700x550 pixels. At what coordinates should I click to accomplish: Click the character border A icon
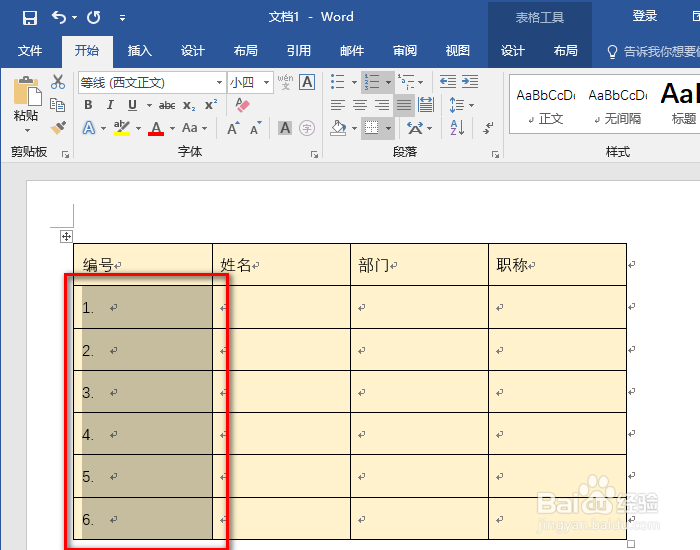point(307,82)
